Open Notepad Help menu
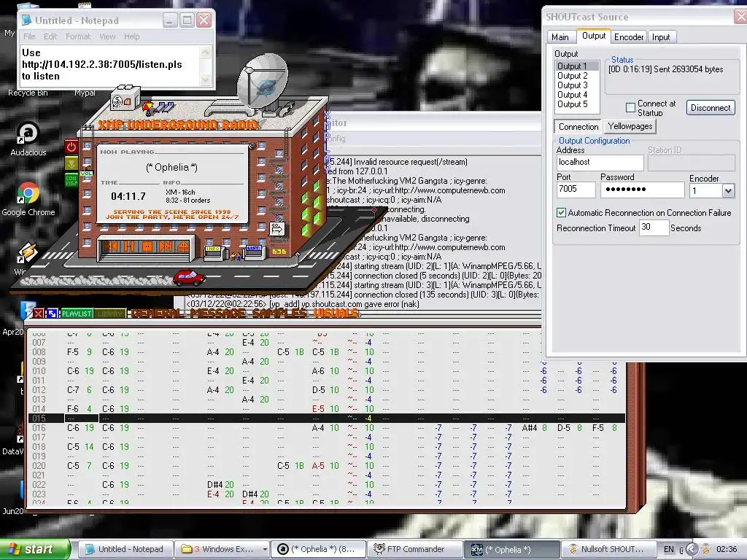The image size is (747, 560). (x=132, y=36)
